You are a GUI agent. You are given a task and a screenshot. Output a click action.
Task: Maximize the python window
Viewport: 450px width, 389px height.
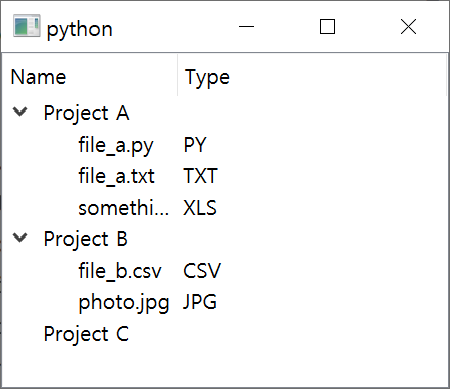pyautogui.click(x=327, y=26)
